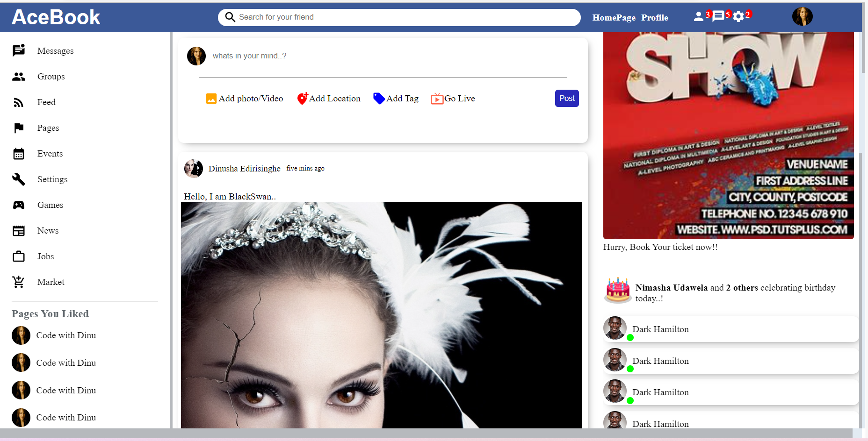Open friend requests with badge 3
The image size is (868, 441).
tap(699, 16)
